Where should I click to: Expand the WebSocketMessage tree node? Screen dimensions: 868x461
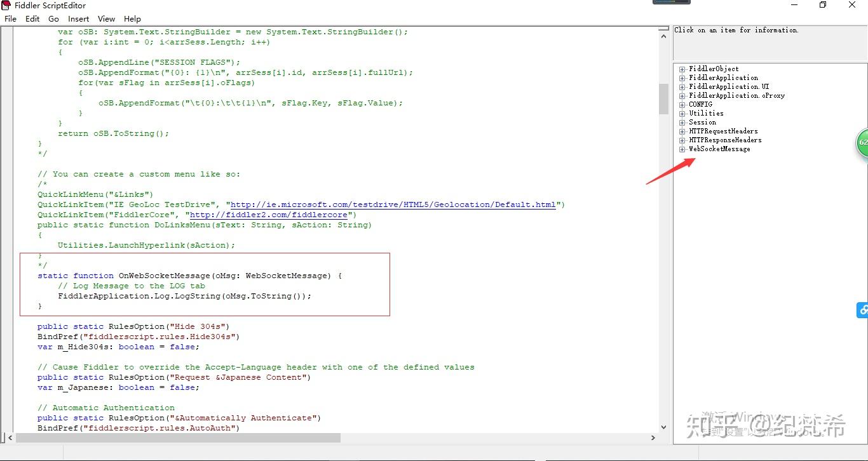click(681, 149)
